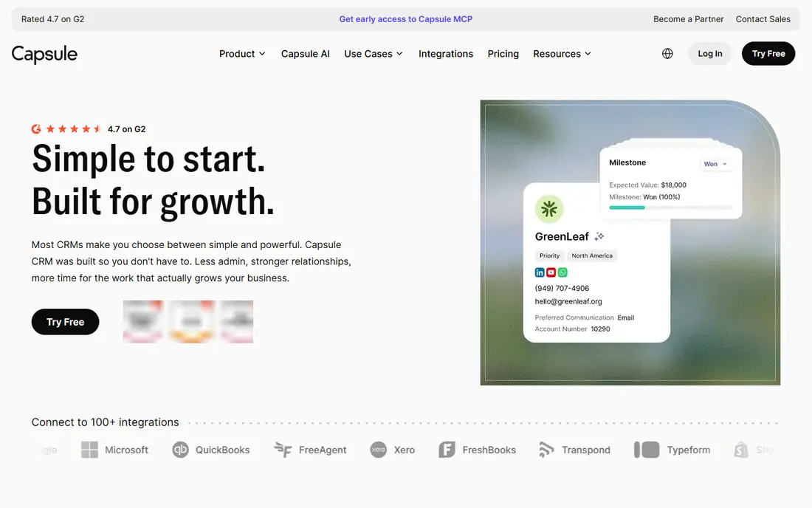This screenshot has height=508, width=812.
Task: Click Account Number 10290
Action: click(572, 329)
